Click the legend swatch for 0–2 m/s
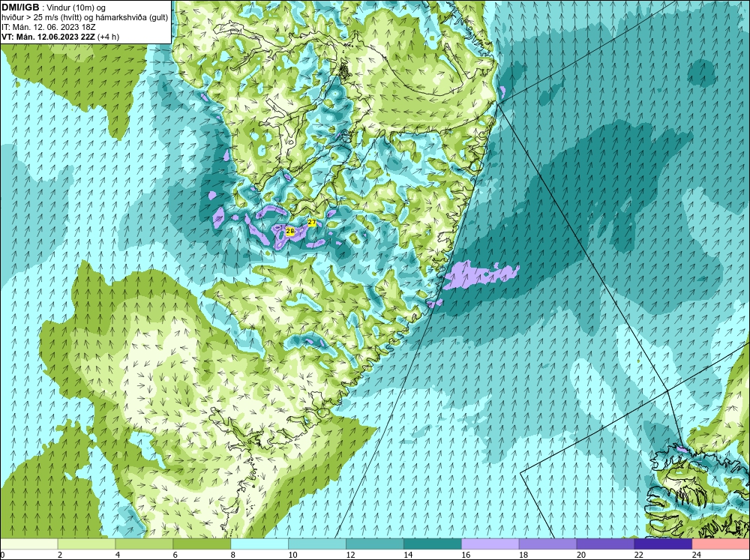Screen dimensions: 750x560 pyautogui.click(x=29, y=544)
